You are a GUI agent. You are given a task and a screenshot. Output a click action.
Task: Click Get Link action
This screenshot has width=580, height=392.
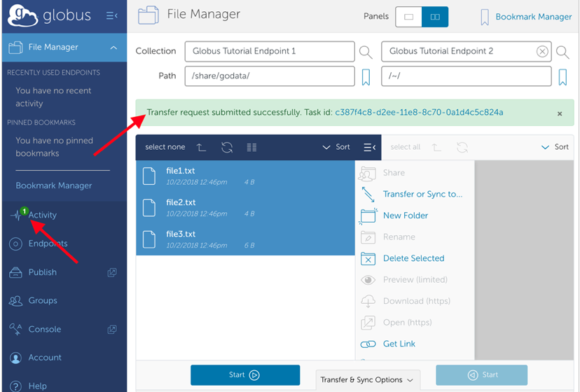tap(399, 344)
